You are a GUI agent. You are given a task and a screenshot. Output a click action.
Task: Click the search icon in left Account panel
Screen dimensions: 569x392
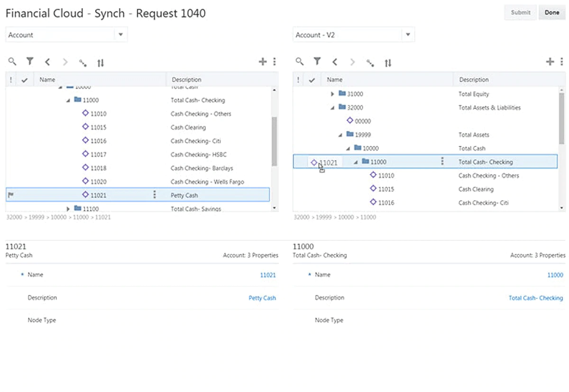(12, 62)
